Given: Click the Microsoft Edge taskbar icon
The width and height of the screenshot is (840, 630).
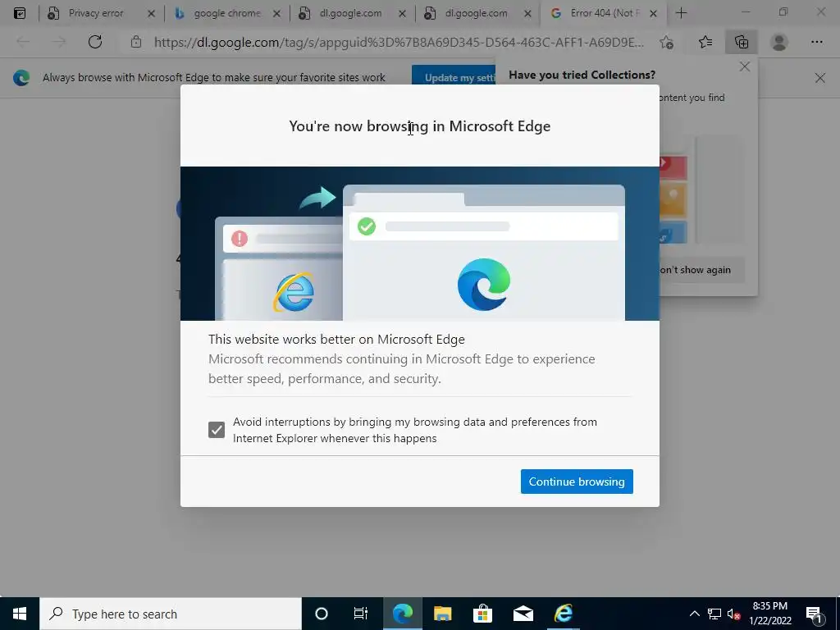Looking at the screenshot, I should click(x=402, y=614).
